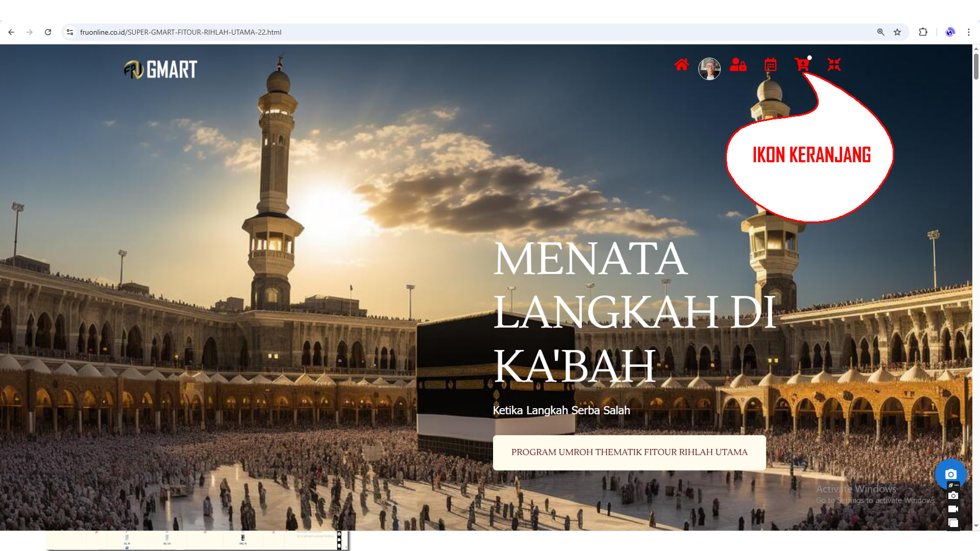Reload the page
Viewport: 980px width, 551px height.
(48, 32)
